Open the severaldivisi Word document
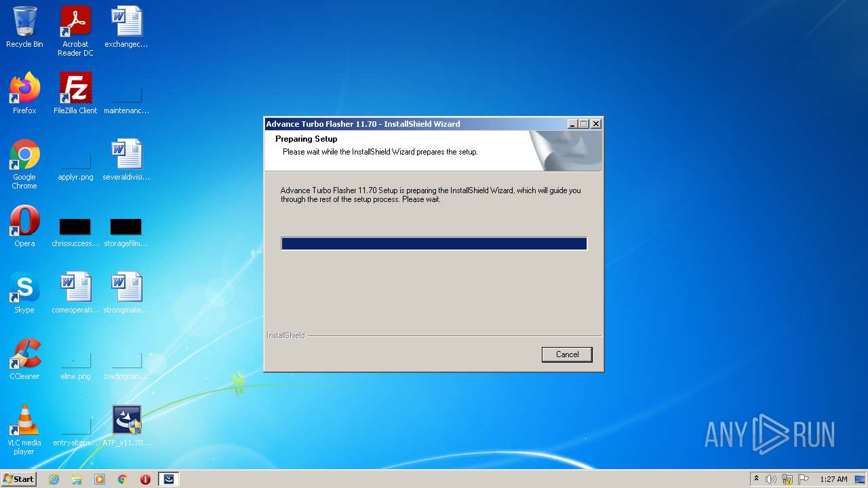This screenshot has width=868, height=488. (126, 160)
